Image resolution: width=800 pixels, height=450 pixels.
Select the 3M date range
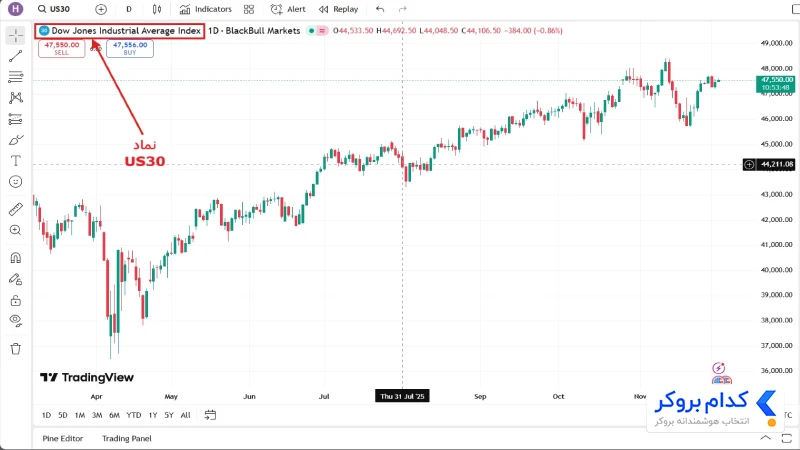[97, 415]
